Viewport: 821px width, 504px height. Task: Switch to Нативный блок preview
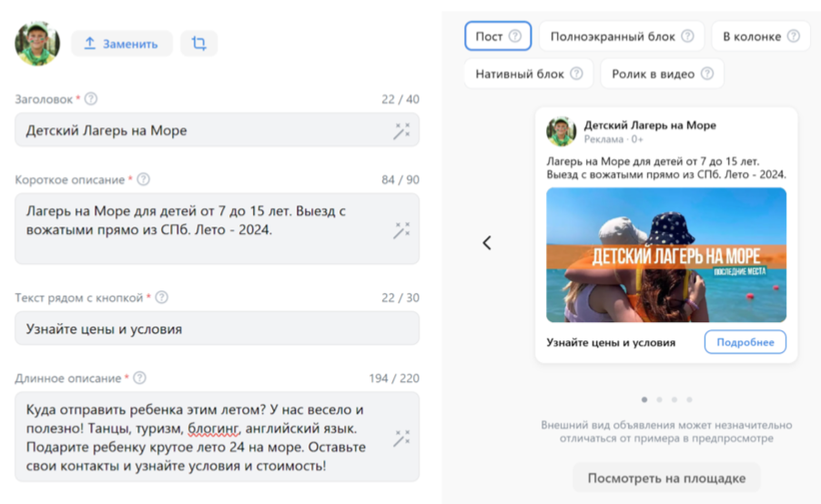[529, 74]
